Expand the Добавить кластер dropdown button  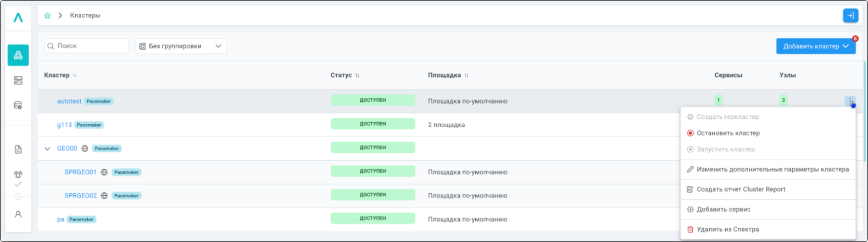(x=815, y=46)
